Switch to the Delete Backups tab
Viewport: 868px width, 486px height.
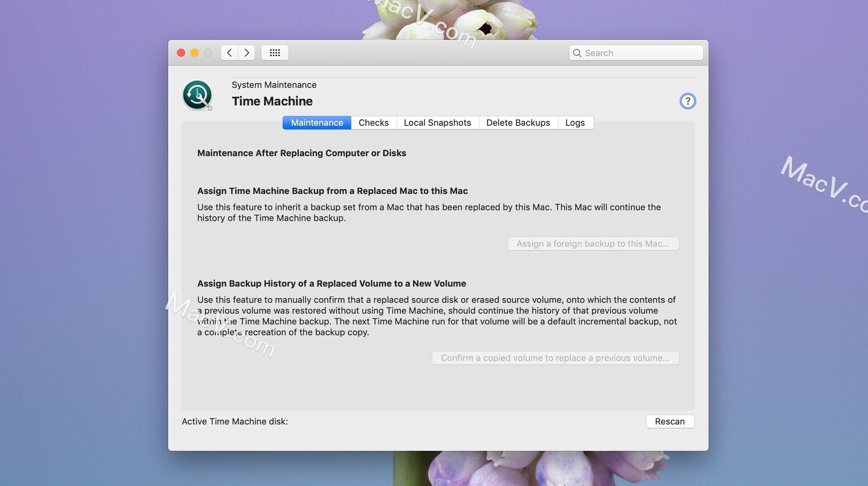pos(518,123)
